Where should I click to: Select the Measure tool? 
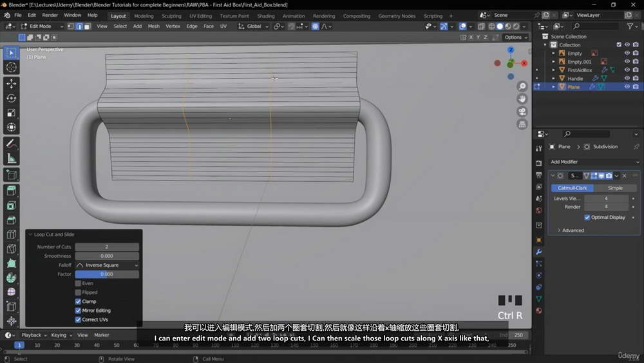point(11,158)
